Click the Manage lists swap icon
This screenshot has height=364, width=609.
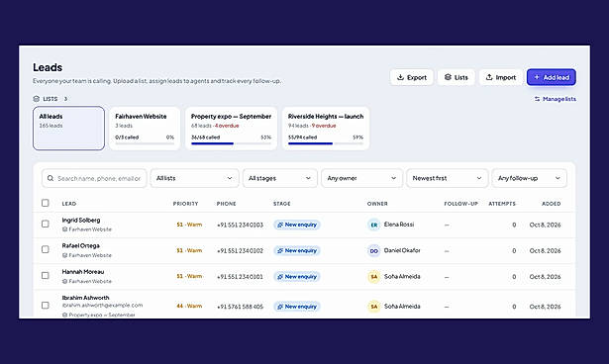(537, 99)
